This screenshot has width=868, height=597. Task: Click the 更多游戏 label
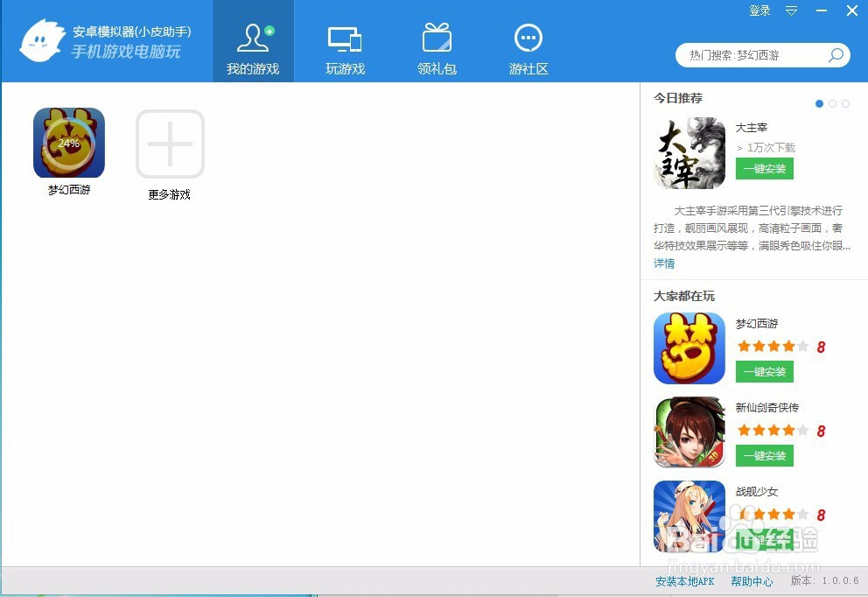click(x=170, y=195)
